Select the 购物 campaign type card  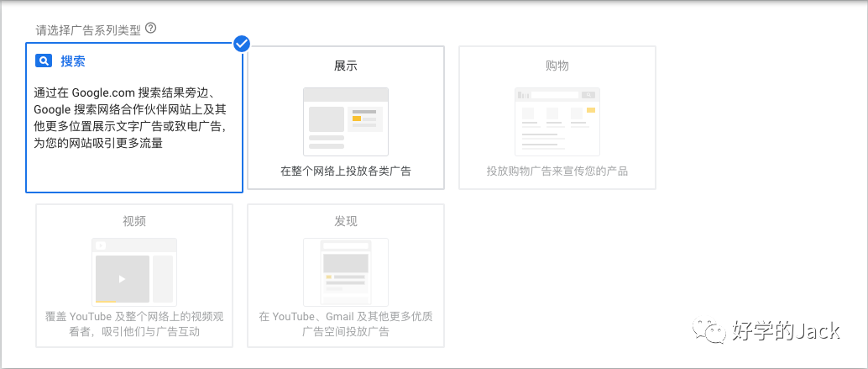[x=557, y=118]
